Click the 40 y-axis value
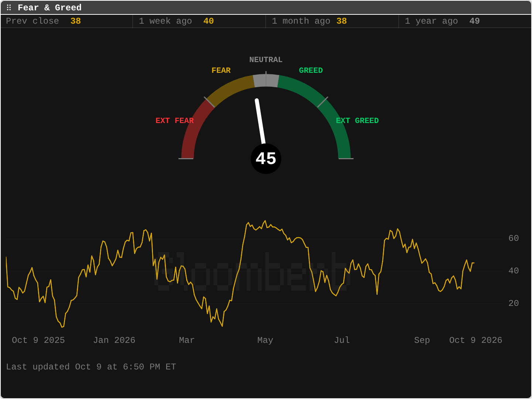The height and width of the screenshot is (399, 532). 514,271
